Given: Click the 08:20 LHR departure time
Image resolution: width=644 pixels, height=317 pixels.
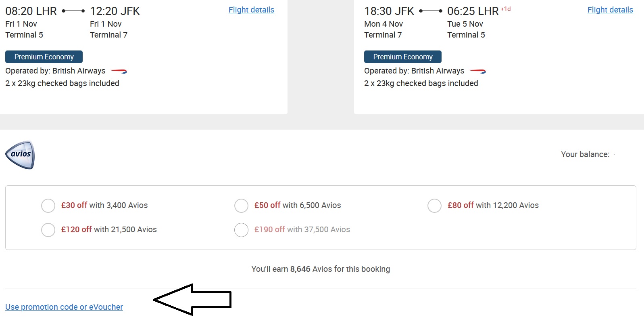Looking at the screenshot, I should (31, 11).
